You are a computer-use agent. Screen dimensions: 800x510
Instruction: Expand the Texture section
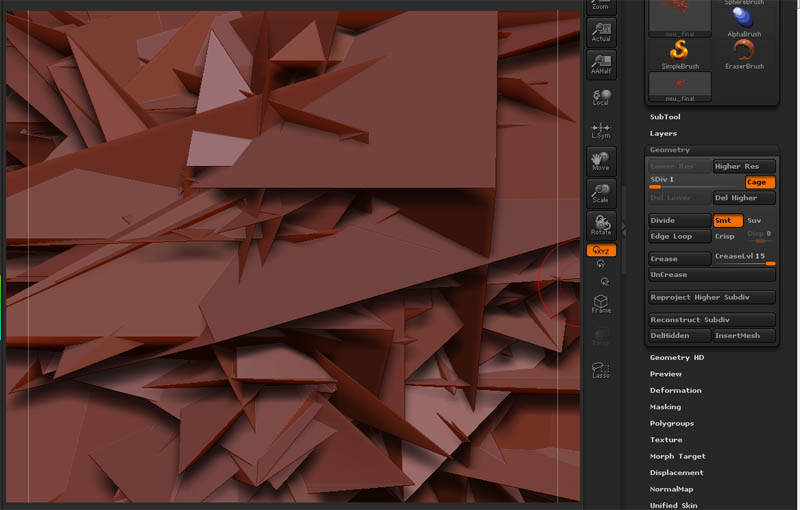(x=666, y=440)
